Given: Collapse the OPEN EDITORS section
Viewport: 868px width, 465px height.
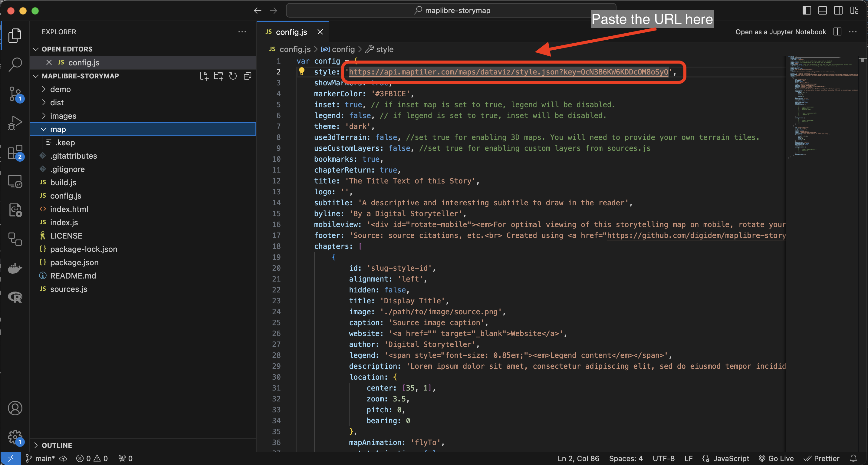Looking at the screenshot, I should 67,49.
